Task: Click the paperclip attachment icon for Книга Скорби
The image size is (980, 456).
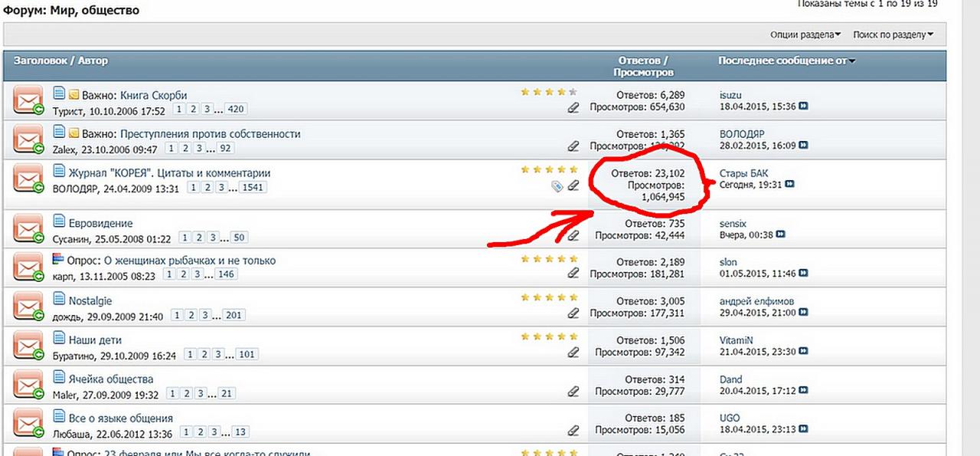Action: [573, 108]
